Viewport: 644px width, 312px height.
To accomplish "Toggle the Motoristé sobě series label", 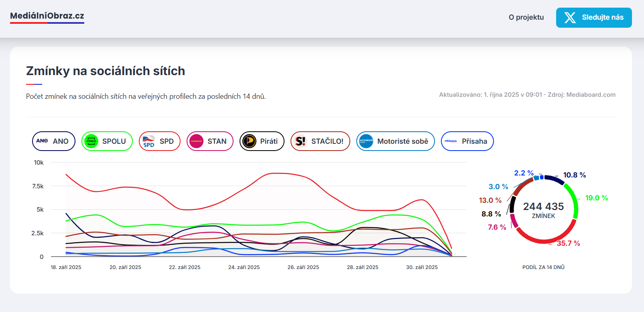I will coord(402,141).
